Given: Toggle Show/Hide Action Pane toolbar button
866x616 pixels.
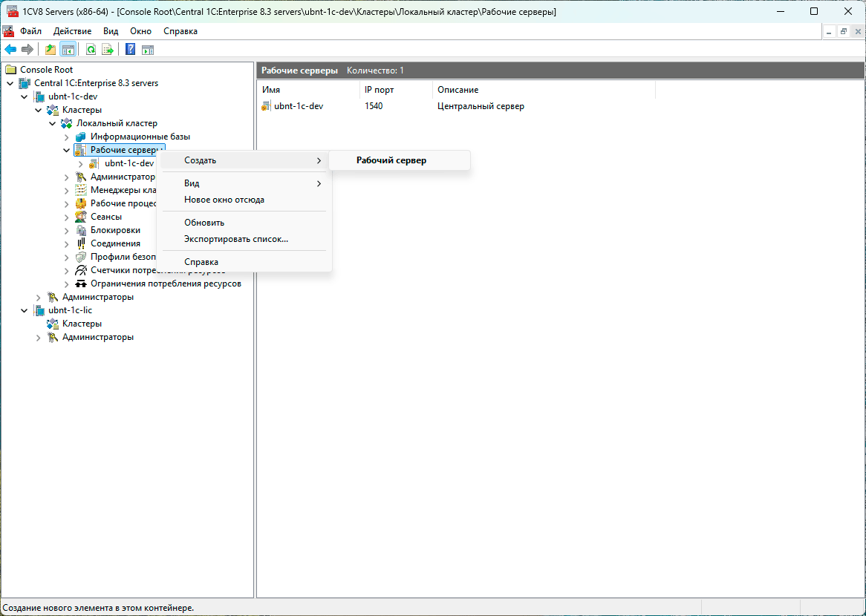Looking at the screenshot, I should coord(148,50).
